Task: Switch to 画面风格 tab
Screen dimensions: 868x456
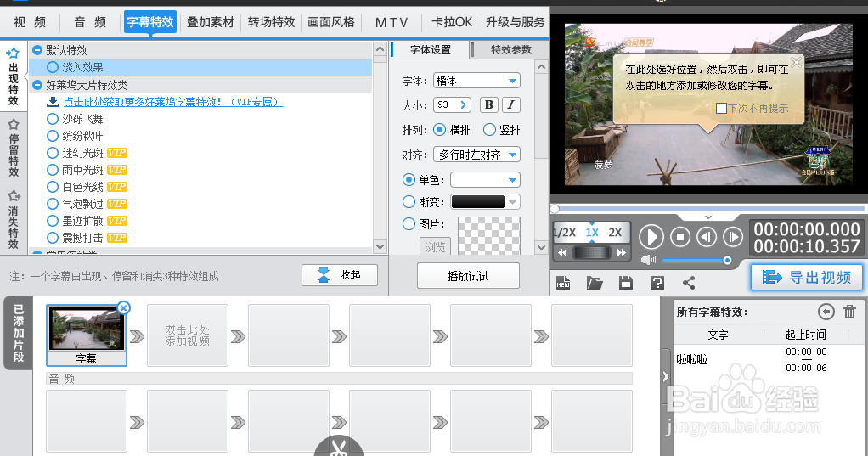Action: click(331, 22)
